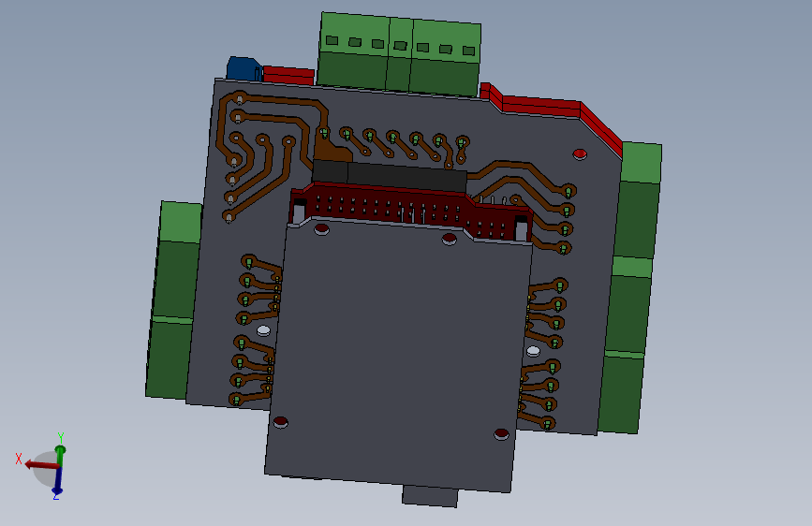Select the black IC chip above the red header

[x=390, y=176]
